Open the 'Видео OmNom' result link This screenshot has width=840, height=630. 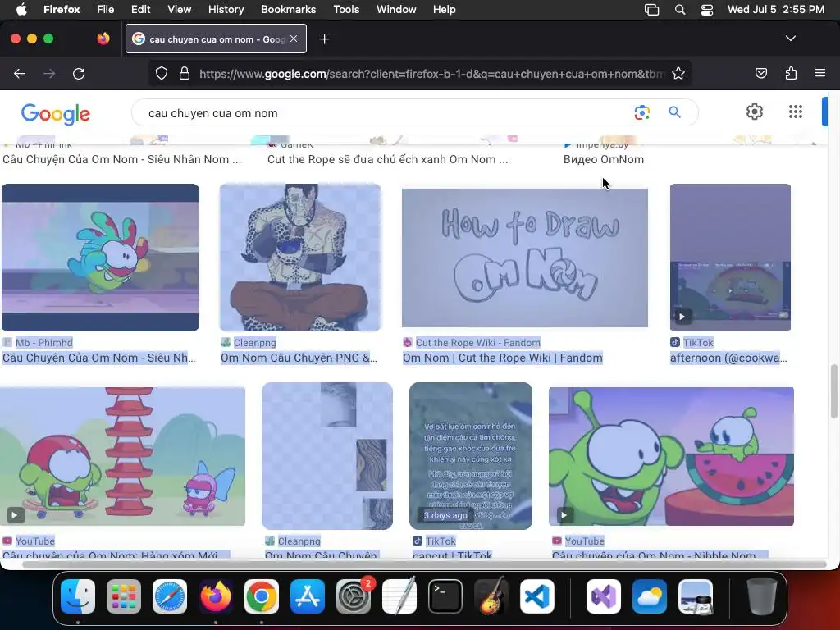click(603, 159)
